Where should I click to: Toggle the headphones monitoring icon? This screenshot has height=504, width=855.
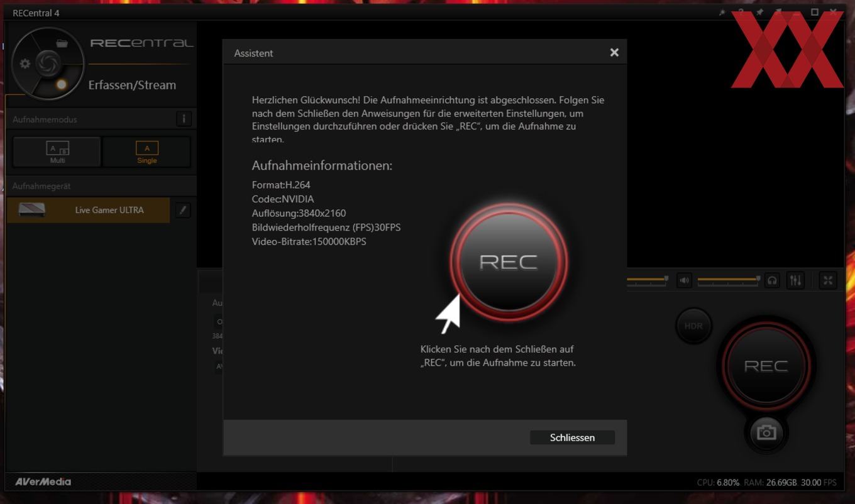click(772, 280)
